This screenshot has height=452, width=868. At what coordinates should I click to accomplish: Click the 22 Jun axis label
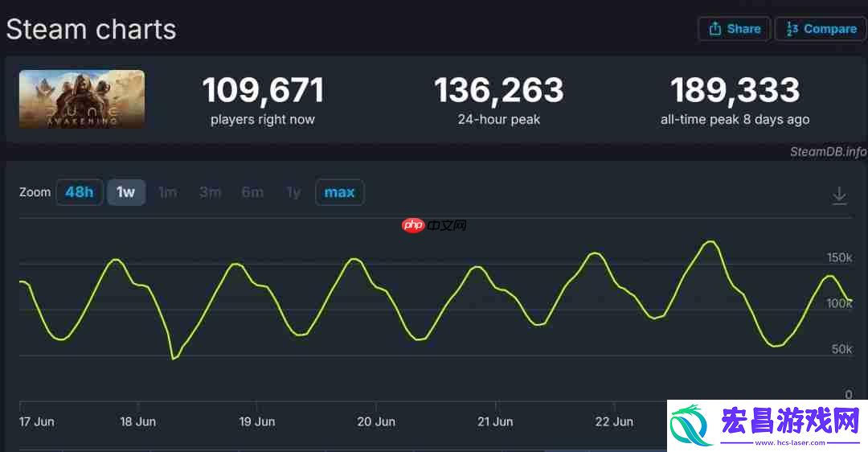(614, 421)
